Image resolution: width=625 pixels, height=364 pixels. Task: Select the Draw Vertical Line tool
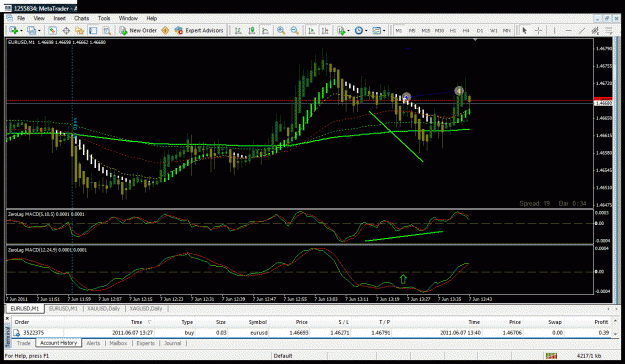(x=554, y=30)
